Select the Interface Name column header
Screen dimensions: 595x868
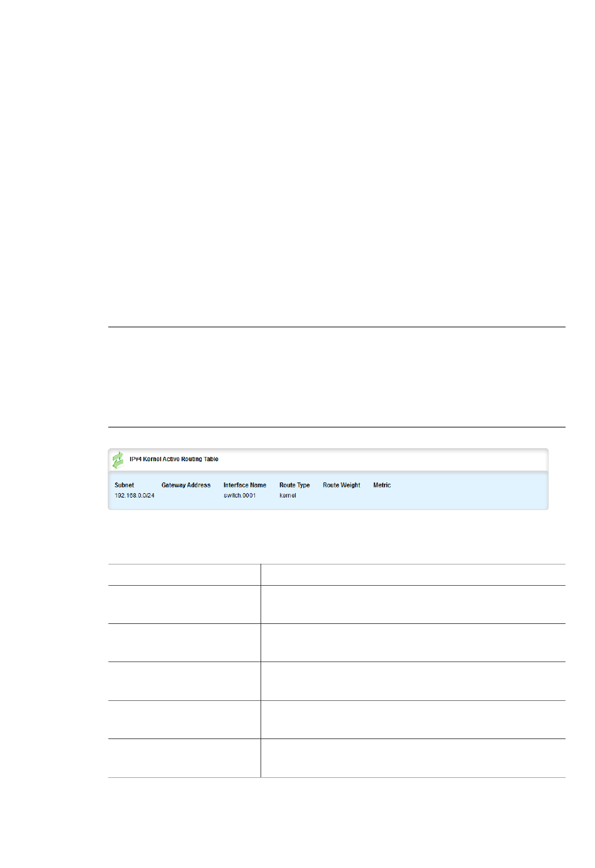tap(245, 485)
